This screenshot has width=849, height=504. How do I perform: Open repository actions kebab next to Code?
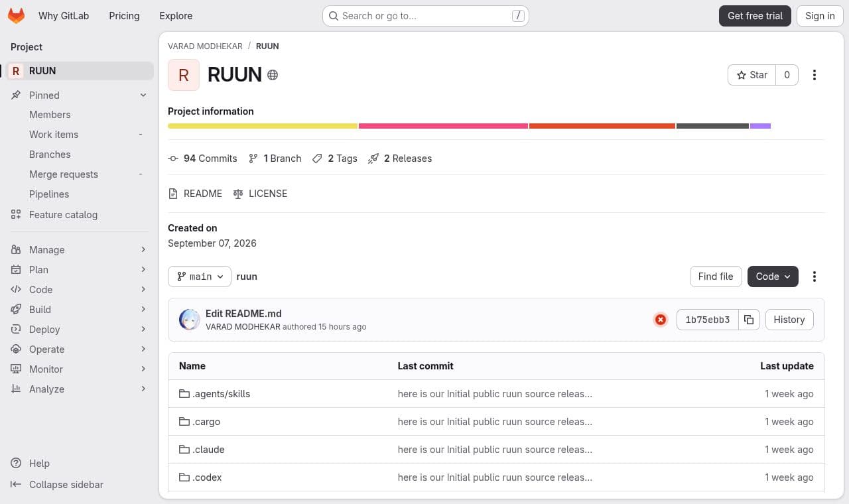point(815,277)
